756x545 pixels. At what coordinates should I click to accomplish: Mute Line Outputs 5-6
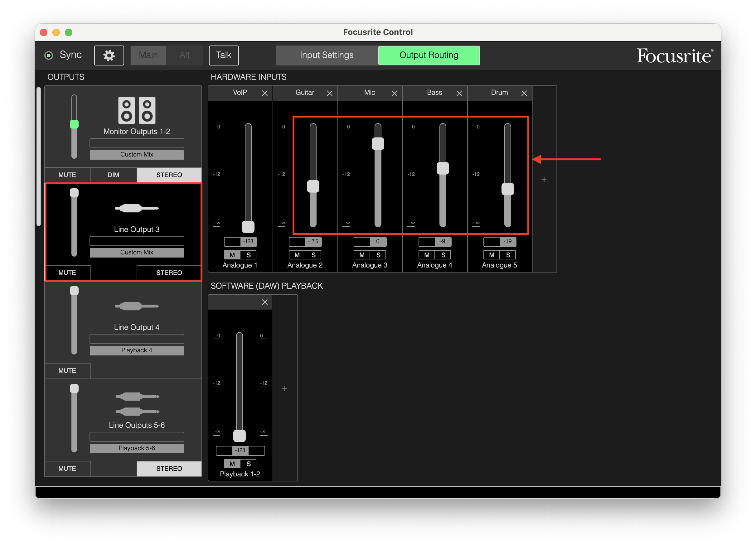click(67, 469)
